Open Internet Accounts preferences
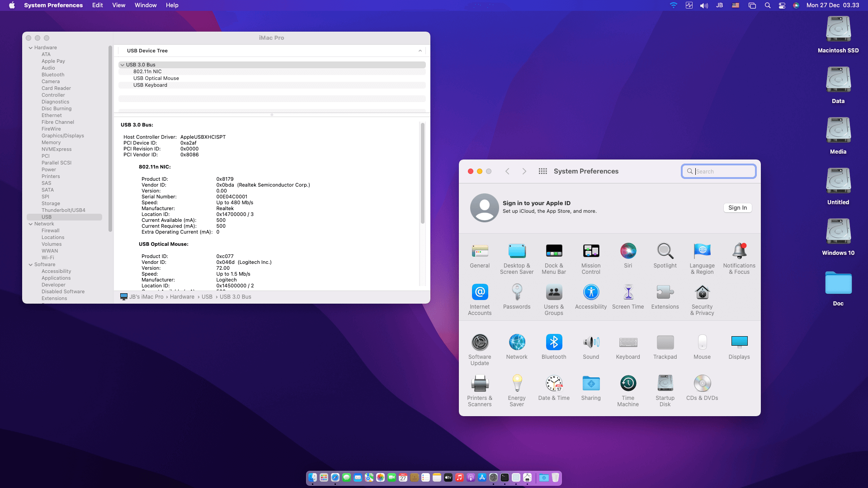 480,300
